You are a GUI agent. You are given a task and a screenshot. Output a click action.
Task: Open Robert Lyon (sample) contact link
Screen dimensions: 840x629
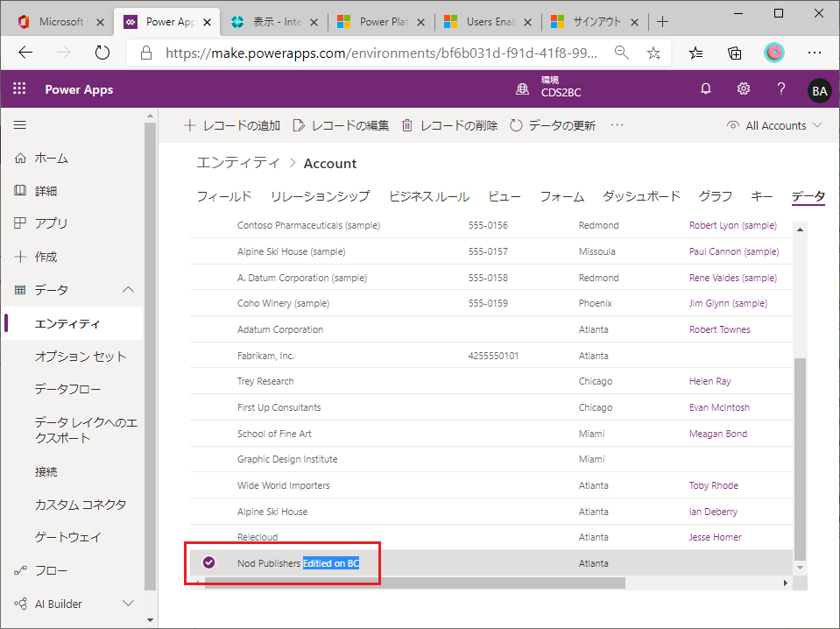732,225
